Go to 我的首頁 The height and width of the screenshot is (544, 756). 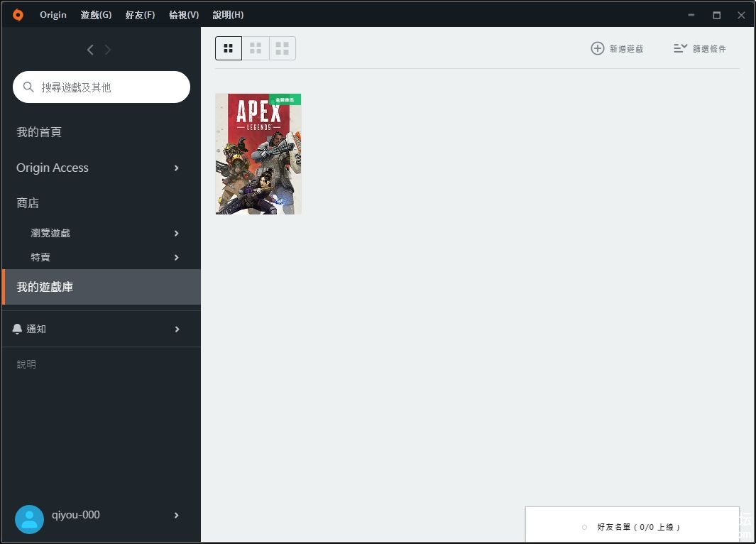tap(39, 132)
